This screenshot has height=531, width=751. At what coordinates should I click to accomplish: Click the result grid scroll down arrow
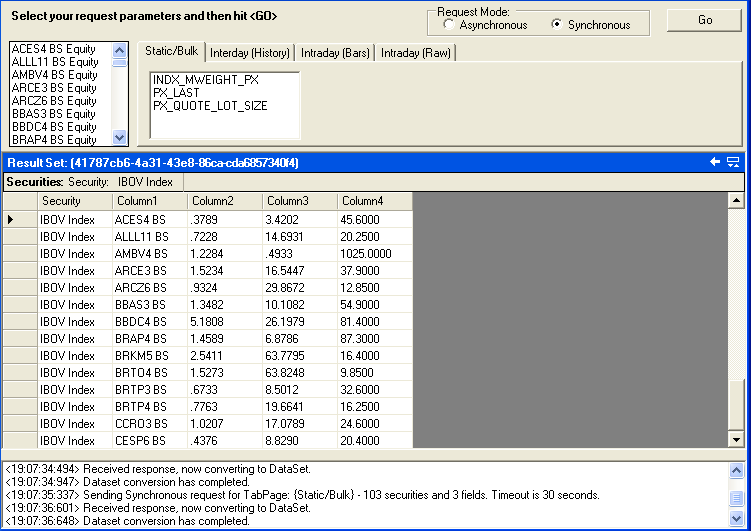[736, 440]
